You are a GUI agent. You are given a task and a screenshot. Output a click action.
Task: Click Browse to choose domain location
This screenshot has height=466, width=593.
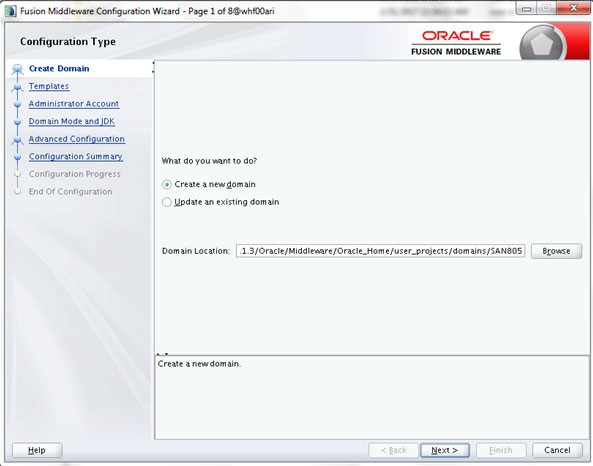[556, 251]
